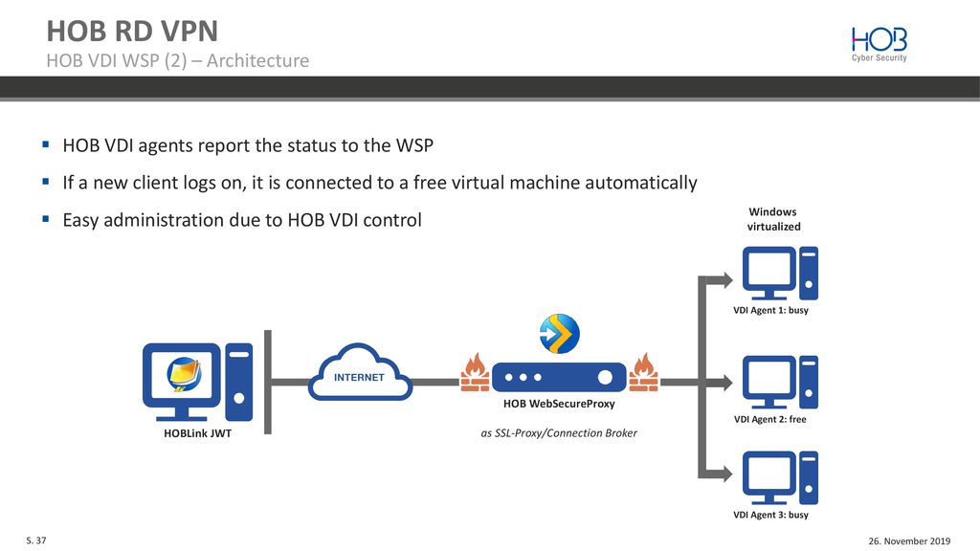This screenshot has width=980, height=551.
Task: Click the subtitle 'HOB VDI WSP (2) – Architecture'
Action: 177,60
